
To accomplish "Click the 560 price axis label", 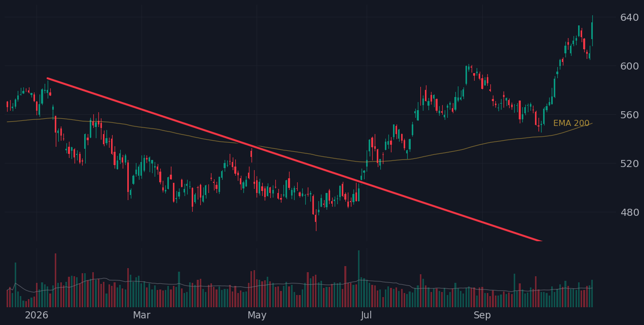I will pos(629,115).
